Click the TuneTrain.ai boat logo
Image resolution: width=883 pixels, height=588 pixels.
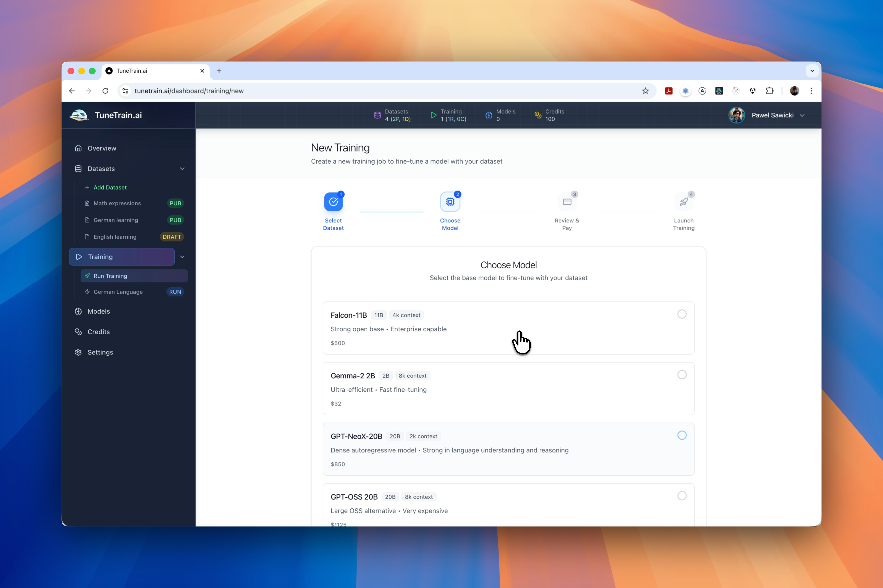point(78,115)
